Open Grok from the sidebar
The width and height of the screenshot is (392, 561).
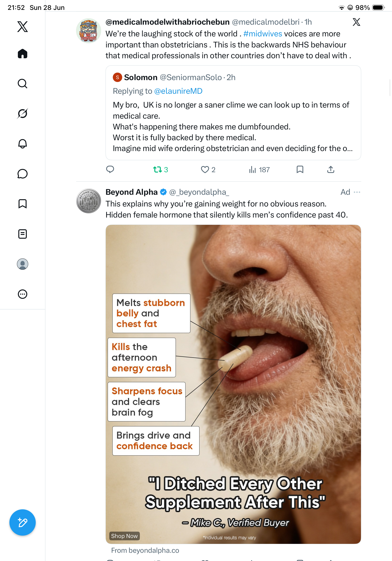tap(23, 114)
